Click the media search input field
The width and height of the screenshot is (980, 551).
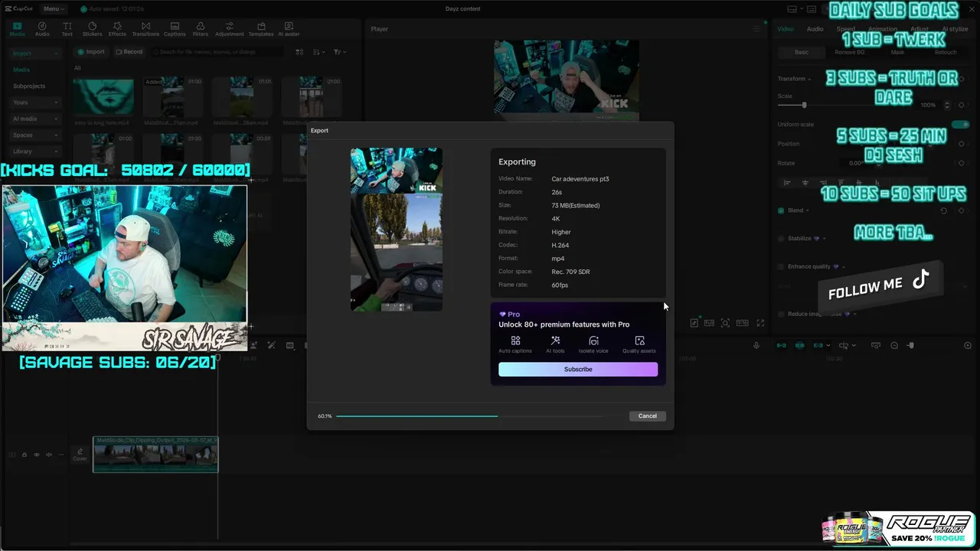pos(217,52)
